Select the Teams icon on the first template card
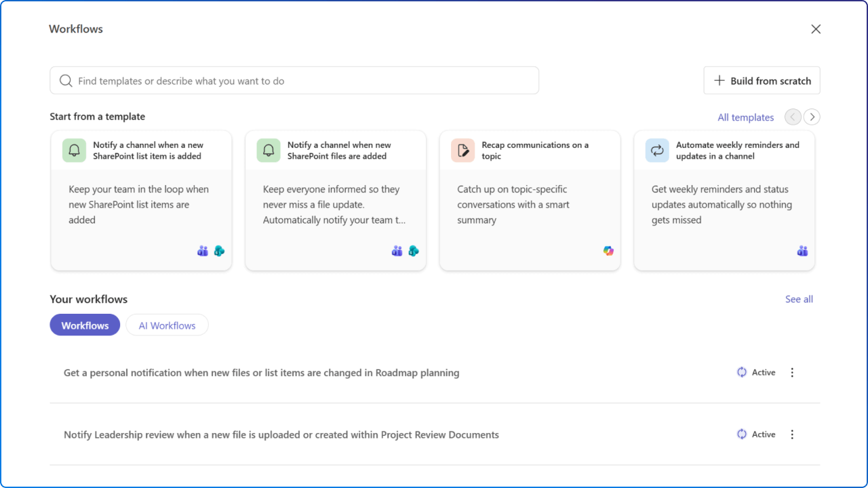This screenshot has height=488, width=868. click(202, 251)
